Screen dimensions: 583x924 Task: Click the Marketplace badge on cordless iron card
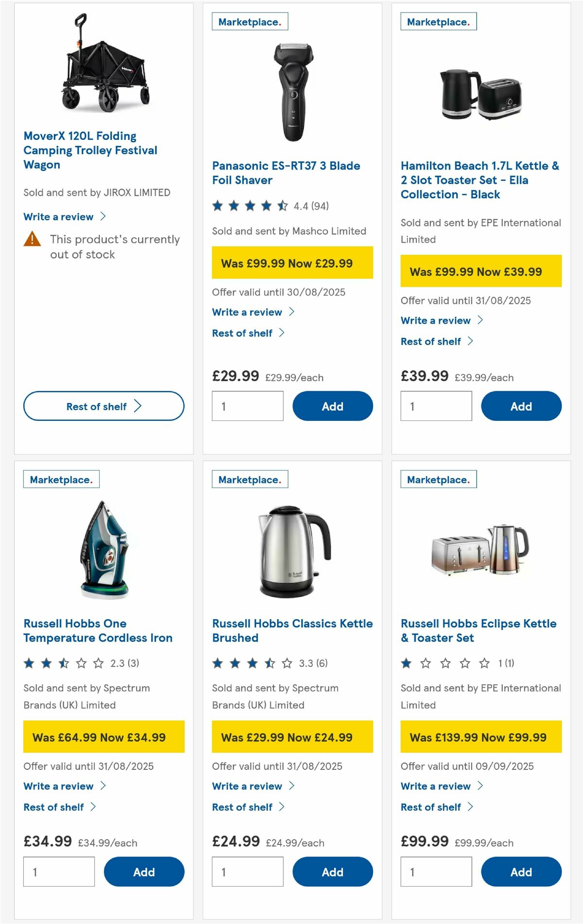(x=62, y=479)
